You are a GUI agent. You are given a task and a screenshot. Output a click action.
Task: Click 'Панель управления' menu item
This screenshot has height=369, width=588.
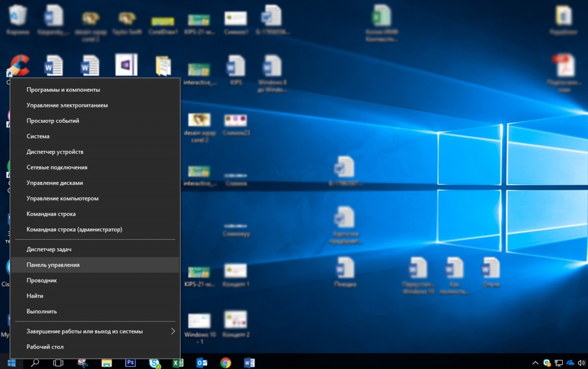pyautogui.click(x=95, y=265)
